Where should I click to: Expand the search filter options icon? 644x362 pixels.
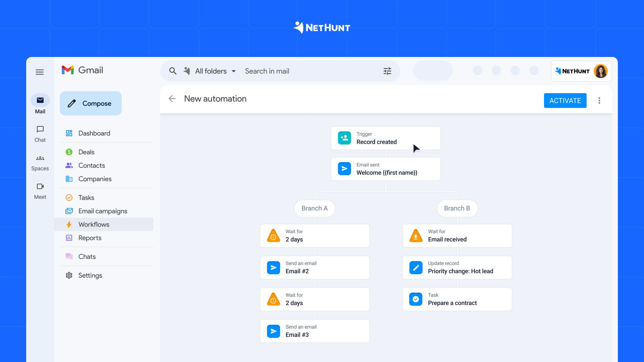387,71
